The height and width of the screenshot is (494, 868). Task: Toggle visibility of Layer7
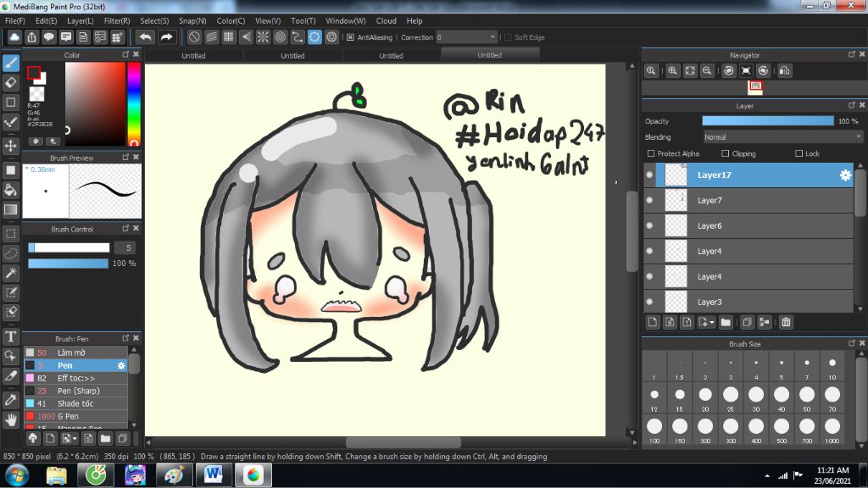coord(650,200)
